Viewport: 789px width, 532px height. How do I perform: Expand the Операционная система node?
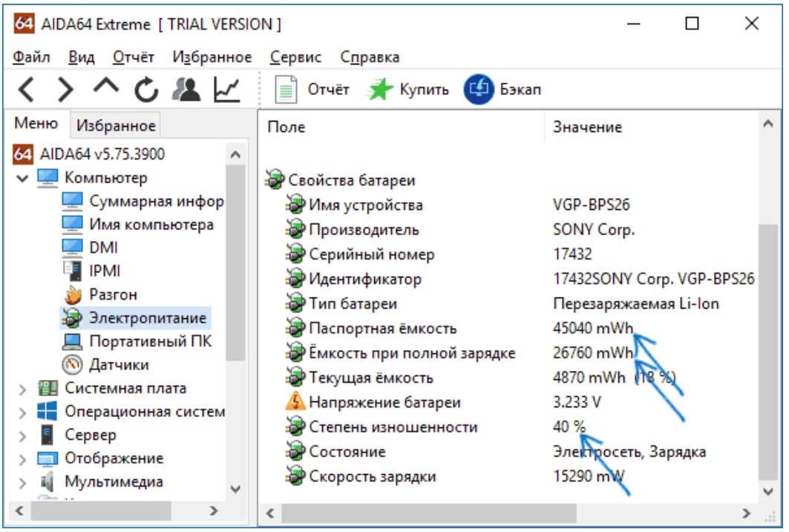(x=22, y=413)
